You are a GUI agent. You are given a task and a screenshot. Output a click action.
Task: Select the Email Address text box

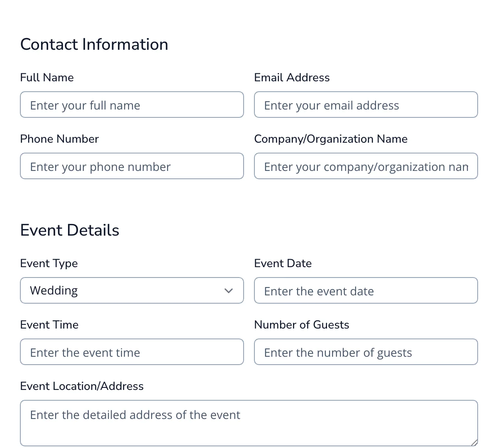point(366,105)
